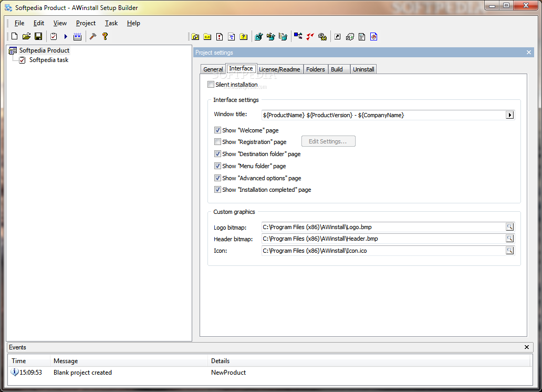Enable Silent installation checkbox
The width and height of the screenshot is (542, 392).
[211, 85]
